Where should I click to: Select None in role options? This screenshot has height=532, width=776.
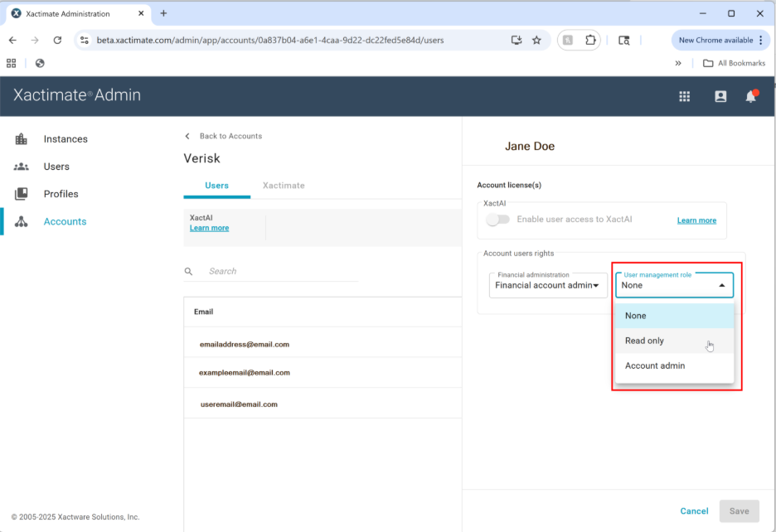coord(674,316)
